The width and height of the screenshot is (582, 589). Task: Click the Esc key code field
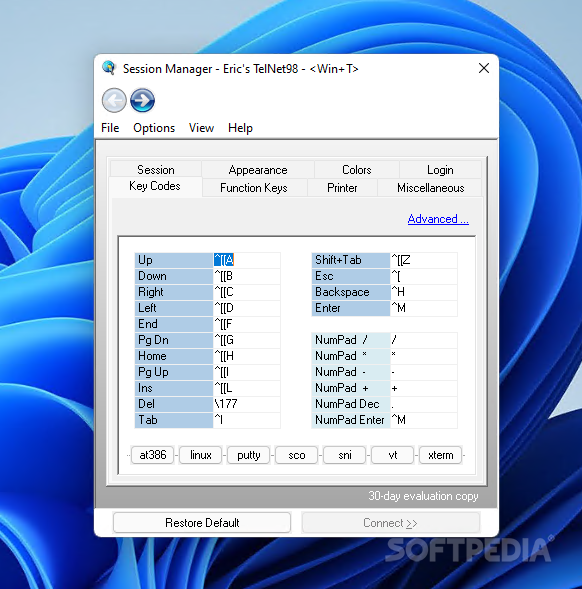(x=424, y=276)
